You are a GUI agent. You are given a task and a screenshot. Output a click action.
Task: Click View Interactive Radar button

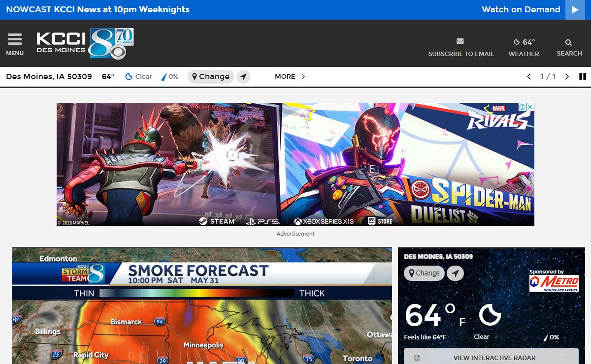[491, 358]
